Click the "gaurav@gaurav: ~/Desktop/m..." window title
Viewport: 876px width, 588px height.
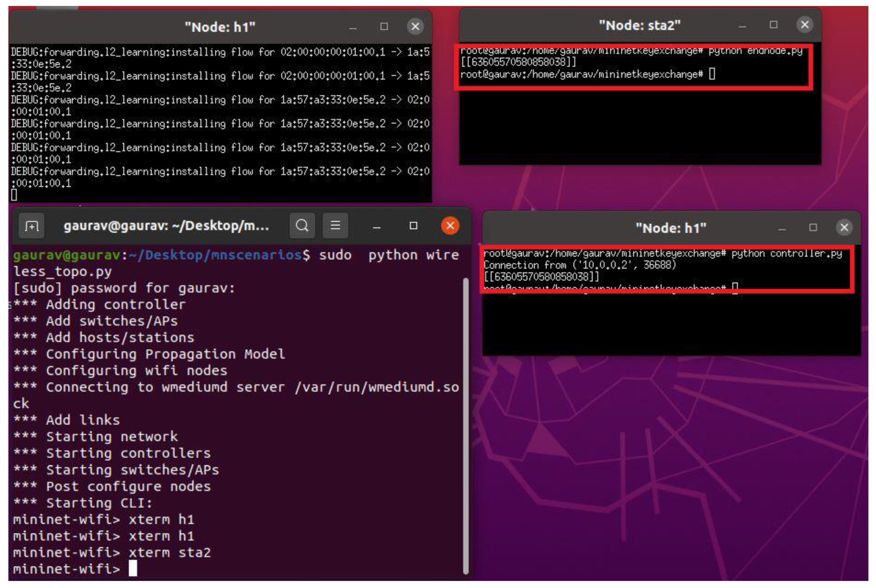pos(166,226)
